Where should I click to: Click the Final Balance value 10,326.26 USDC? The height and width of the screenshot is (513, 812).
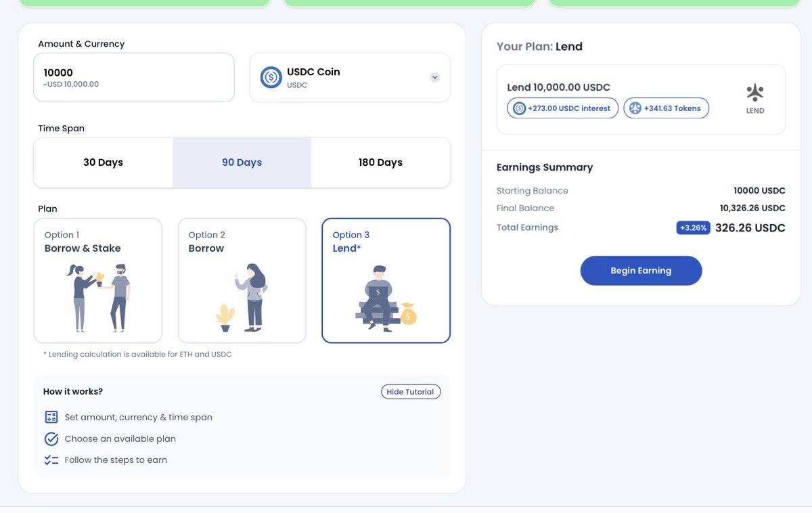point(752,208)
